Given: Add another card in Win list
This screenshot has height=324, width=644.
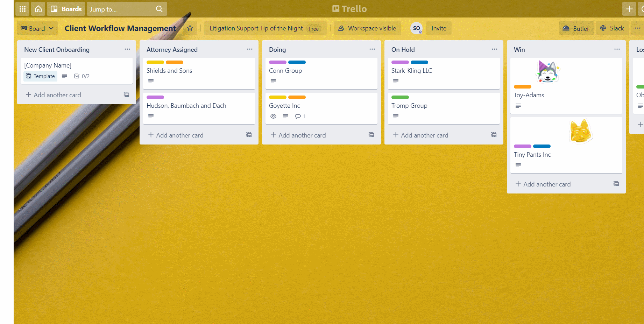Looking at the screenshot, I should tap(543, 184).
